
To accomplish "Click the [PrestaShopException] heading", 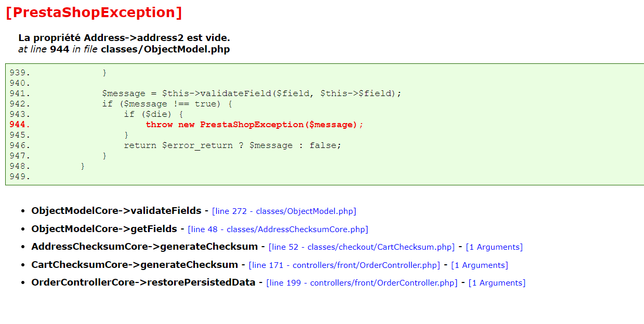I will tap(94, 12).
